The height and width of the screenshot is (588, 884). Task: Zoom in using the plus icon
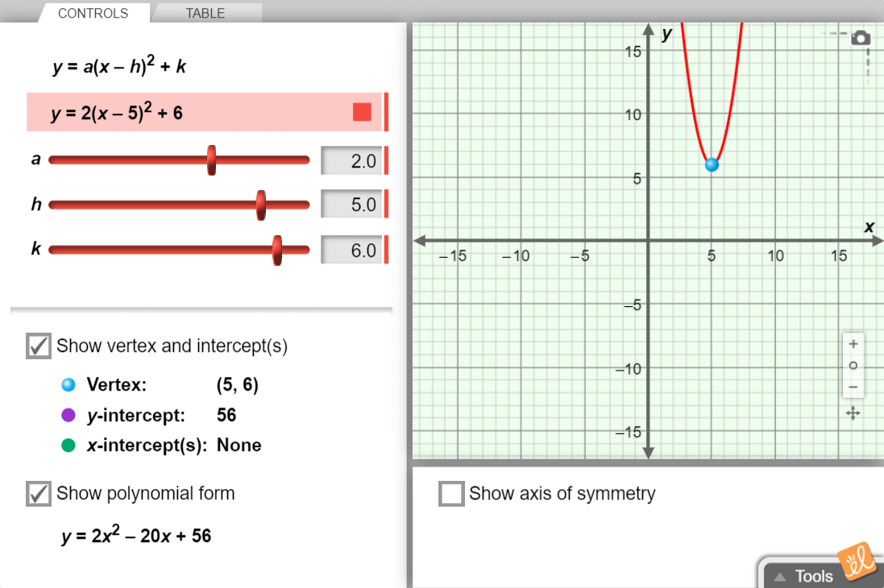click(853, 344)
